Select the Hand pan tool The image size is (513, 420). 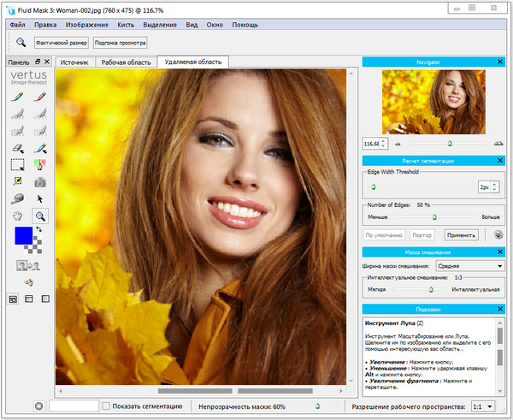click(x=16, y=216)
